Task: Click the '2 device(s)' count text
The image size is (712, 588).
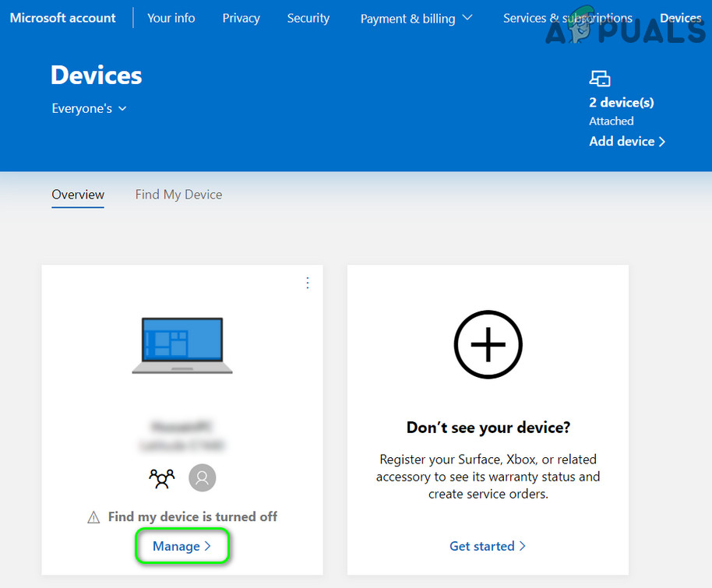Action: coord(621,103)
